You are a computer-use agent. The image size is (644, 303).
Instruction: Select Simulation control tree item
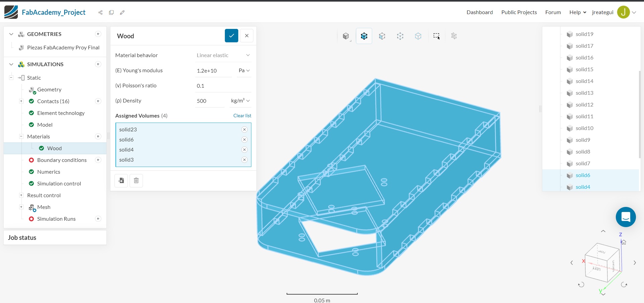coord(59,183)
